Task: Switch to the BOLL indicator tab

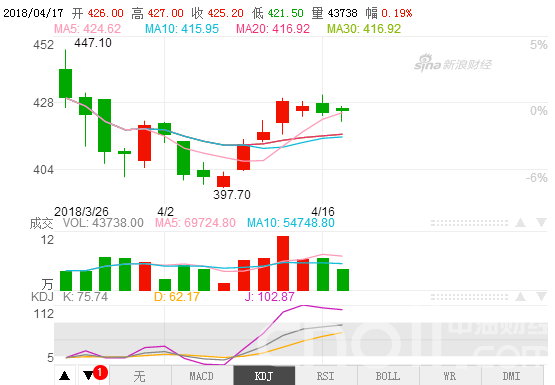Action: pos(388,376)
